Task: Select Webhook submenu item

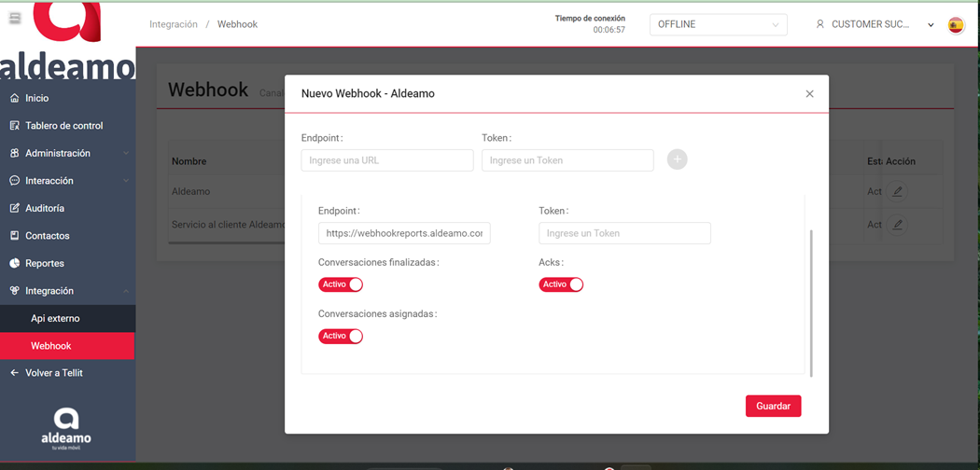Action: 67,346
